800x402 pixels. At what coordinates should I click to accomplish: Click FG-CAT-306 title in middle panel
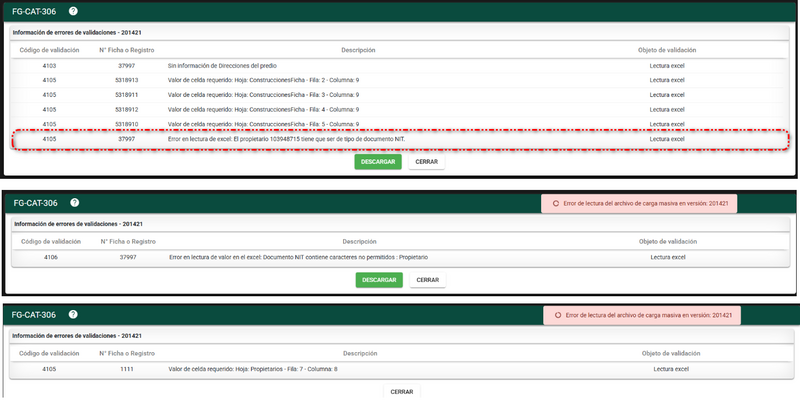tap(36, 203)
